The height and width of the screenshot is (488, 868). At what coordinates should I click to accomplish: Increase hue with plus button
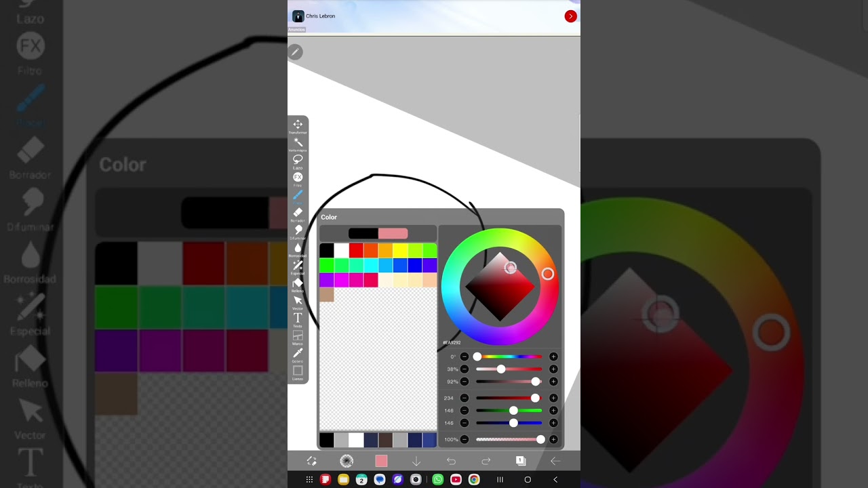pyautogui.click(x=553, y=357)
